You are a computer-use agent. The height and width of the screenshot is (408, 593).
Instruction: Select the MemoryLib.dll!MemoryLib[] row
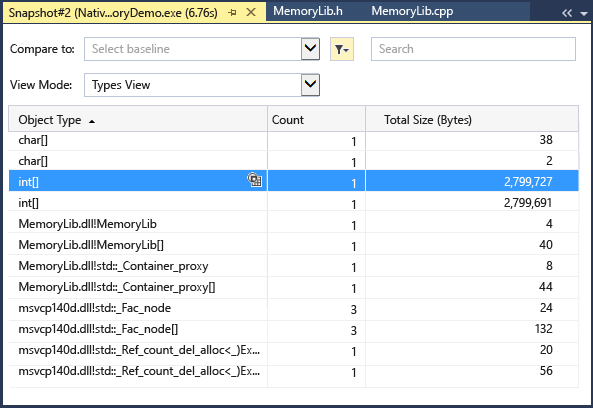[x=293, y=245]
